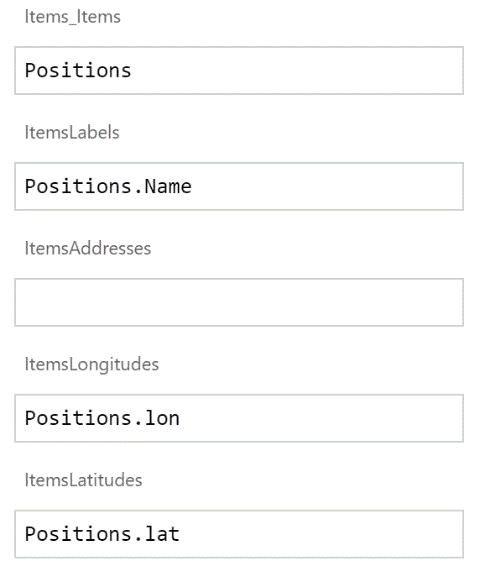Click the ItemsLongitudes input field
The height and width of the screenshot is (582, 480).
coord(239,418)
